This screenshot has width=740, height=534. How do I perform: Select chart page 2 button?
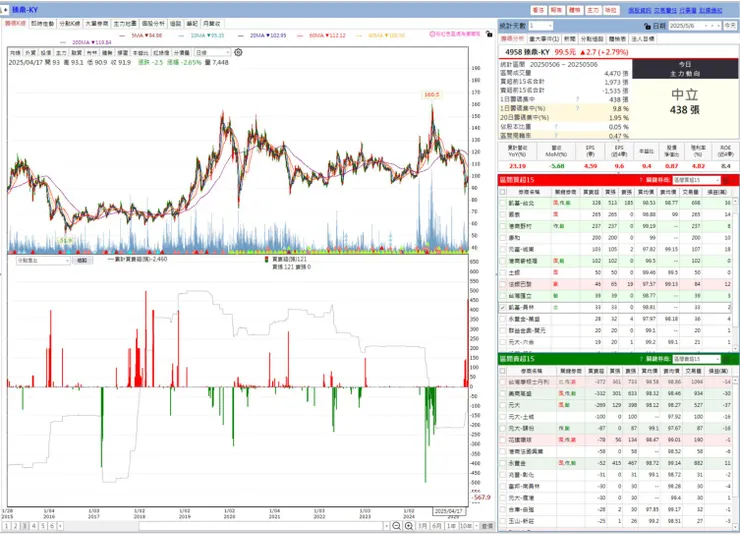15,526
